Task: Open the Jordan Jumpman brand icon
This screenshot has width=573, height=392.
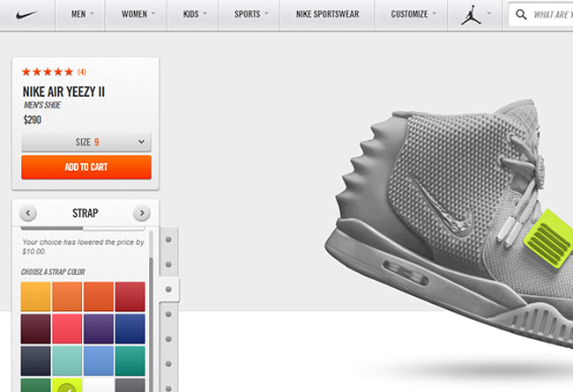Action: [471, 15]
